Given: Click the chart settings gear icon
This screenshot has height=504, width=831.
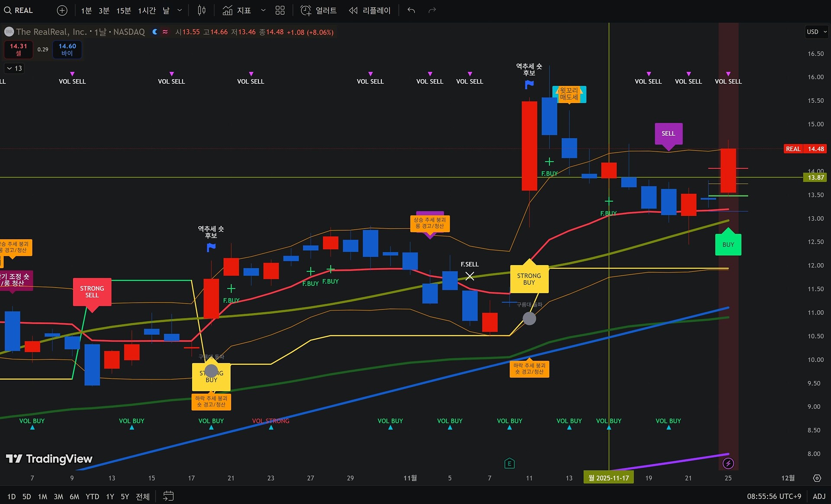Looking at the screenshot, I should [817, 478].
